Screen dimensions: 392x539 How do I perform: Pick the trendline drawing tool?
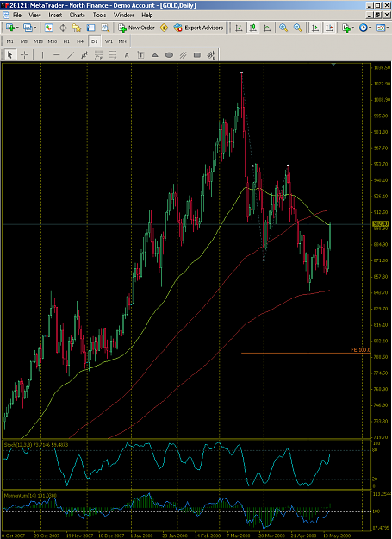tap(71, 55)
